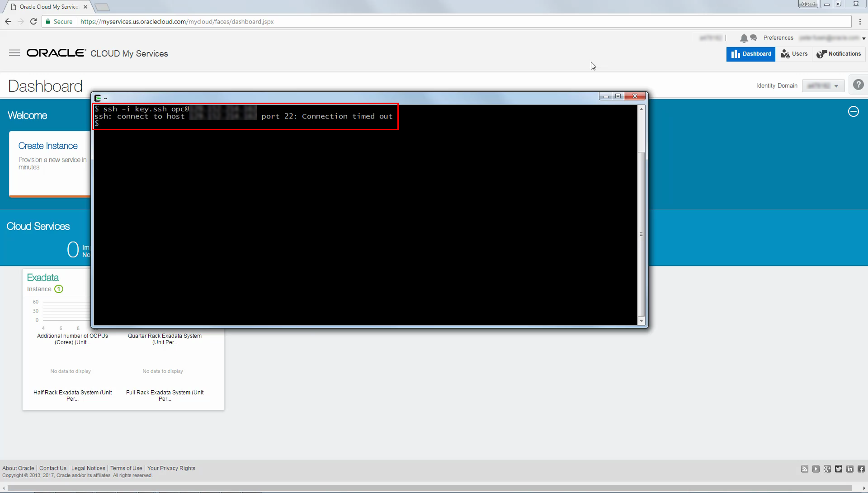
Task: Click the RSS feed icon in footer
Action: tap(805, 469)
